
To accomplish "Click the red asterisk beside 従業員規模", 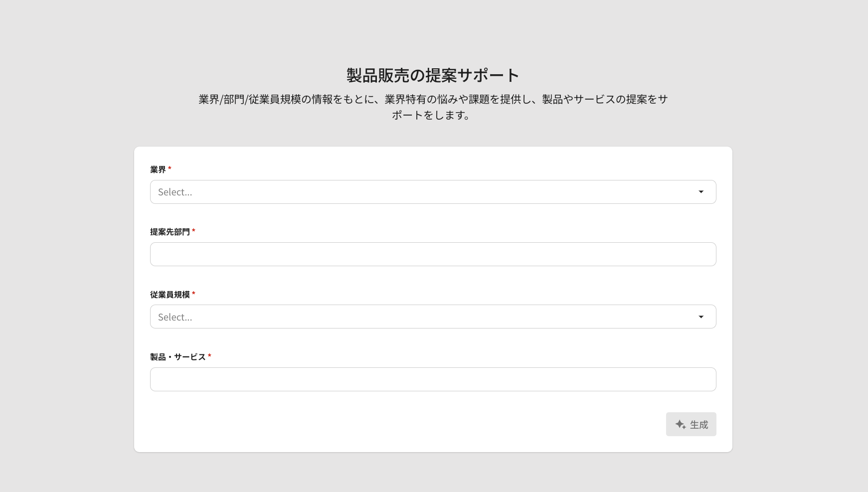I will [193, 294].
